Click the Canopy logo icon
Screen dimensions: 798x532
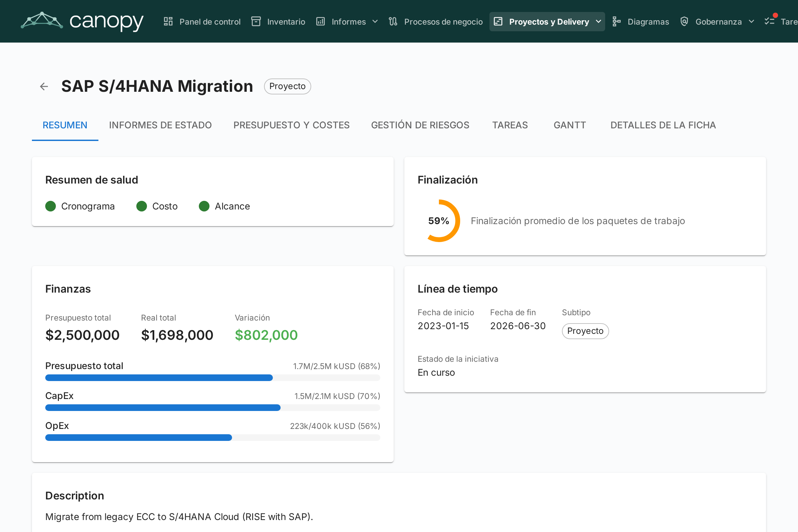(x=42, y=20)
